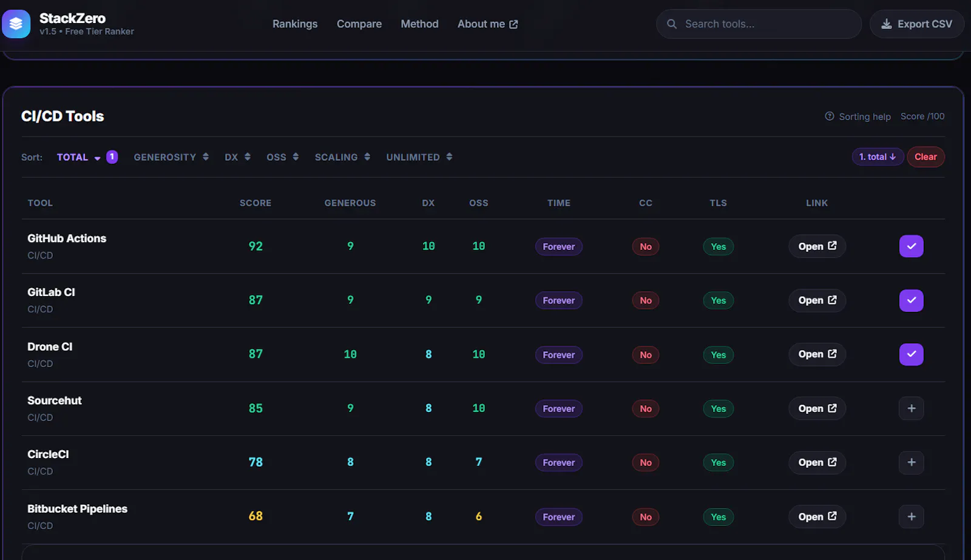This screenshot has width=971, height=560.
Task: Clear the active sorting
Action: pyautogui.click(x=925, y=157)
